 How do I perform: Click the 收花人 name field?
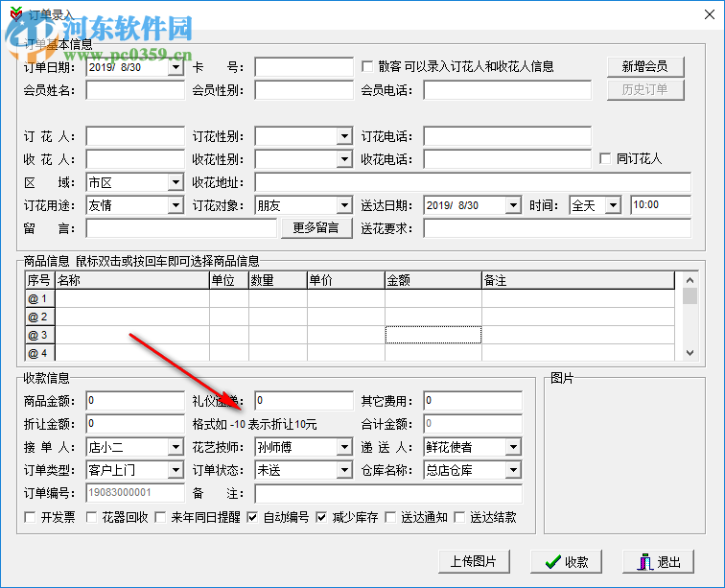point(135,159)
